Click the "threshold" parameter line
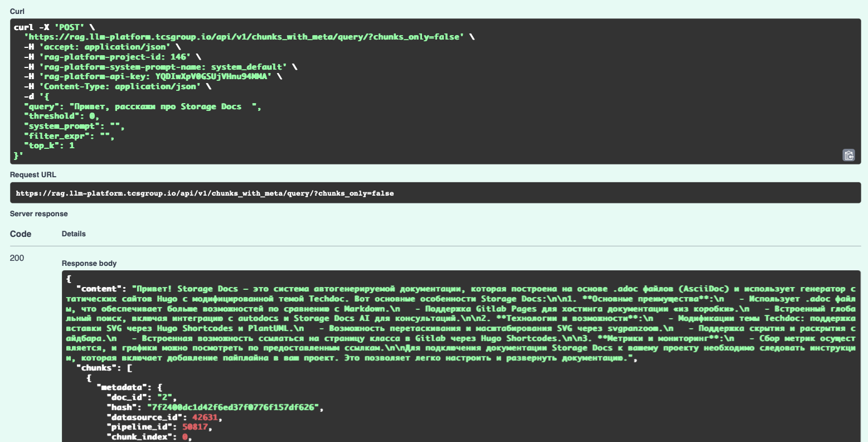 coord(61,116)
